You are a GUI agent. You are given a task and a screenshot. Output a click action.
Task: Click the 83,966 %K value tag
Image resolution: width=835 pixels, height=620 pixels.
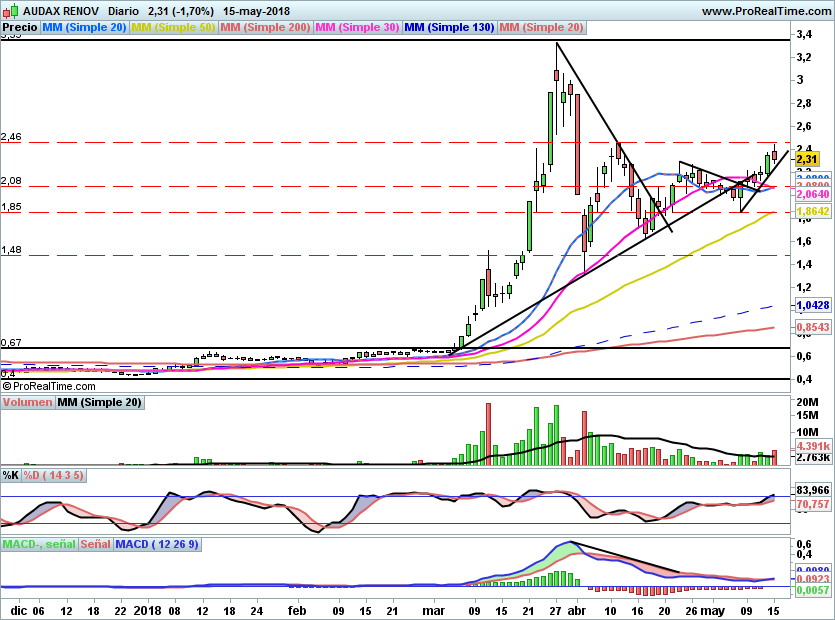(813, 491)
